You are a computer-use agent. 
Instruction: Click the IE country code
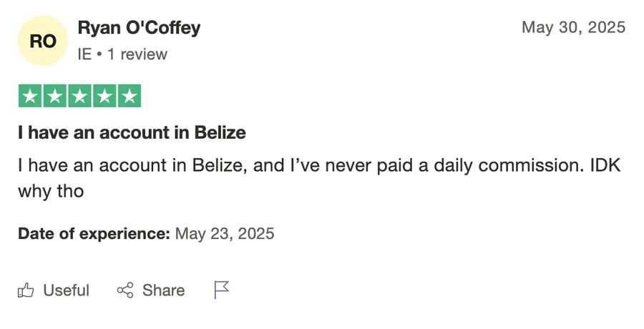[84, 54]
